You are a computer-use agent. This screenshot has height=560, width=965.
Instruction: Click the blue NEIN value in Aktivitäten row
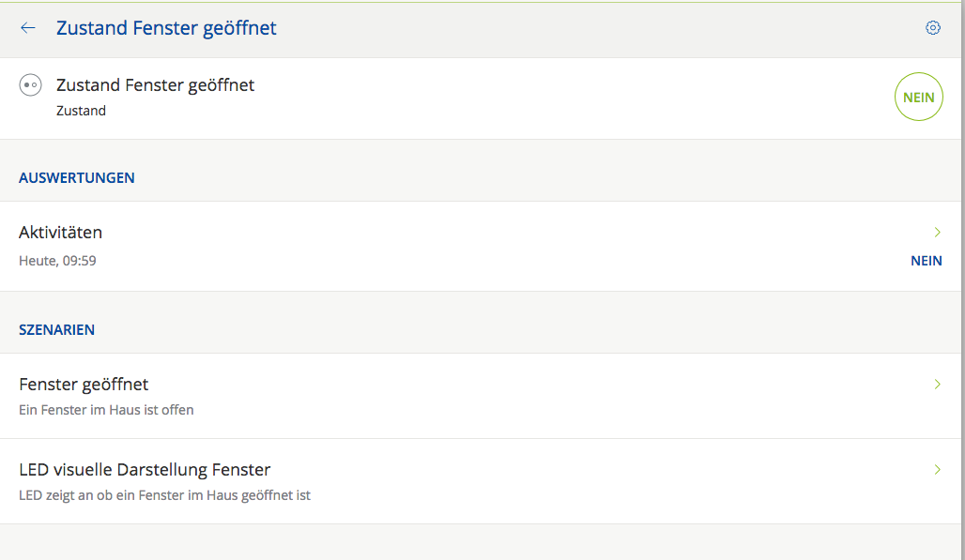(926, 261)
